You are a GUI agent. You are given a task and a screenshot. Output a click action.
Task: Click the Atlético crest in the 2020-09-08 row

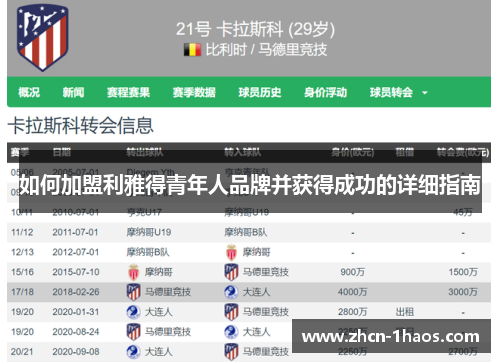click(231, 352)
